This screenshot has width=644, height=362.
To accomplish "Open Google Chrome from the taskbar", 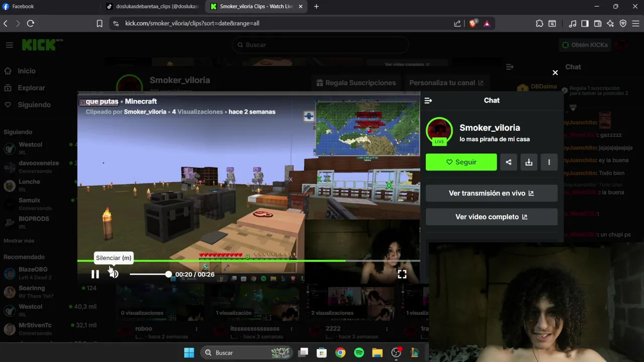I will click(340, 352).
